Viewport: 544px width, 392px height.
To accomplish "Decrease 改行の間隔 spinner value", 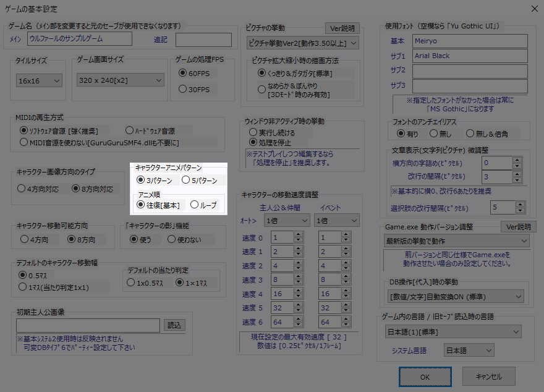I will click(517, 180).
